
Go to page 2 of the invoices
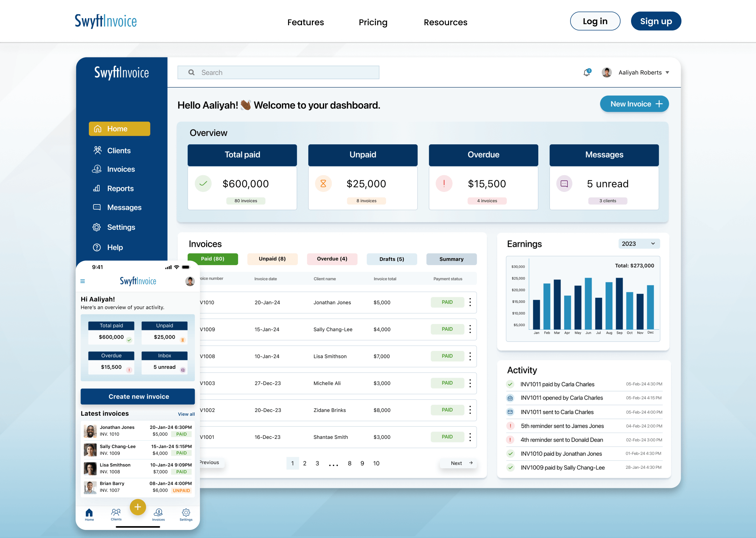[305, 463]
